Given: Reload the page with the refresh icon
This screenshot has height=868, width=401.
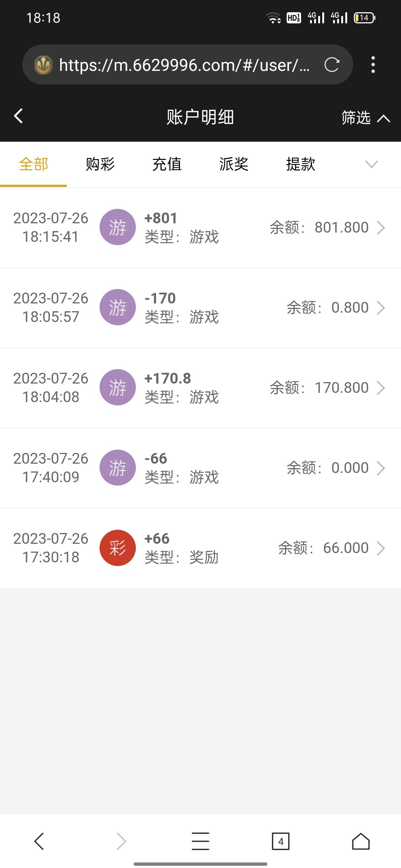Looking at the screenshot, I should pos(332,65).
